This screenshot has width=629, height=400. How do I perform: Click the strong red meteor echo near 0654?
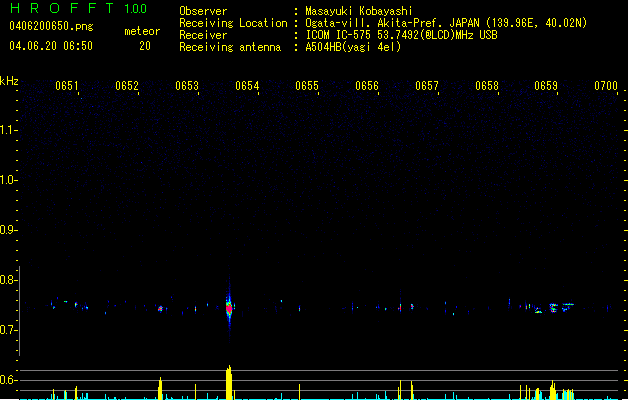(229, 309)
